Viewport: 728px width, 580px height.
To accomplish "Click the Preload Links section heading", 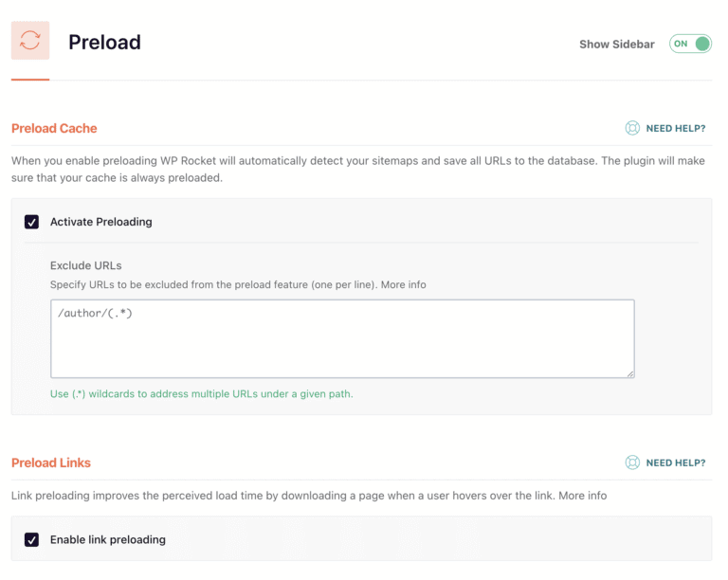I will (x=51, y=463).
